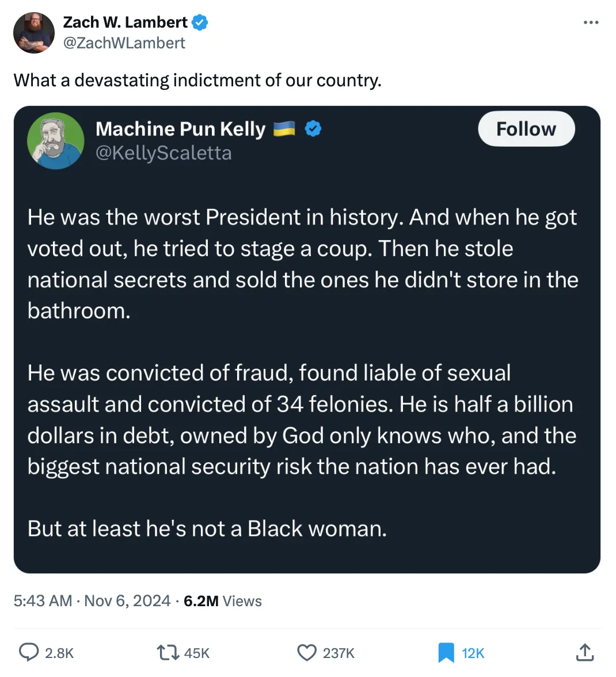The image size is (616, 677).
Task: Open Machine Pun Kelly's avatar
Action: pyautogui.click(x=56, y=140)
